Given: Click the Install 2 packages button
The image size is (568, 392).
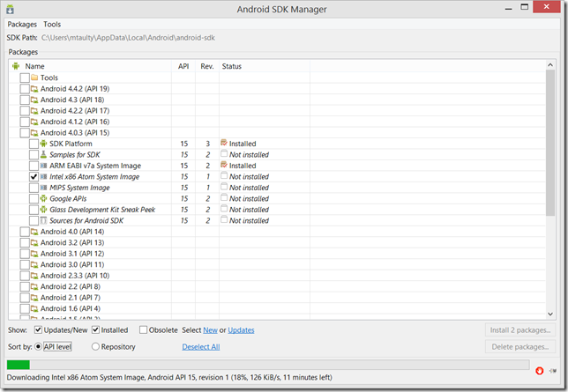Looking at the screenshot, I should (x=520, y=330).
